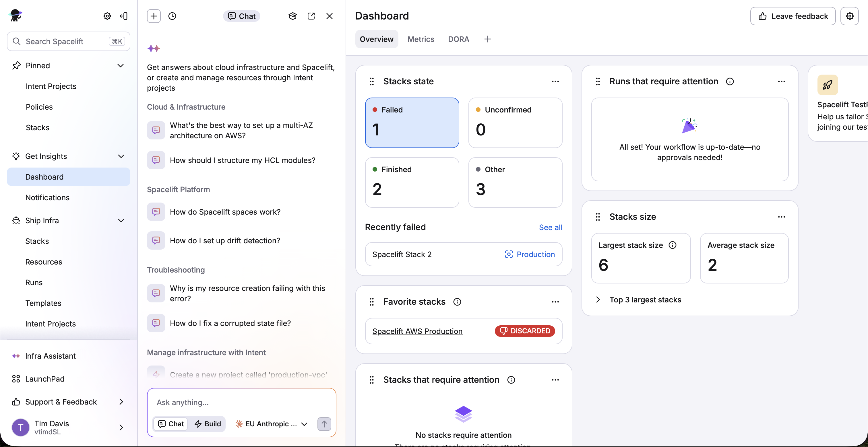Click info icon beside Runs that require attention

pyautogui.click(x=730, y=81)
